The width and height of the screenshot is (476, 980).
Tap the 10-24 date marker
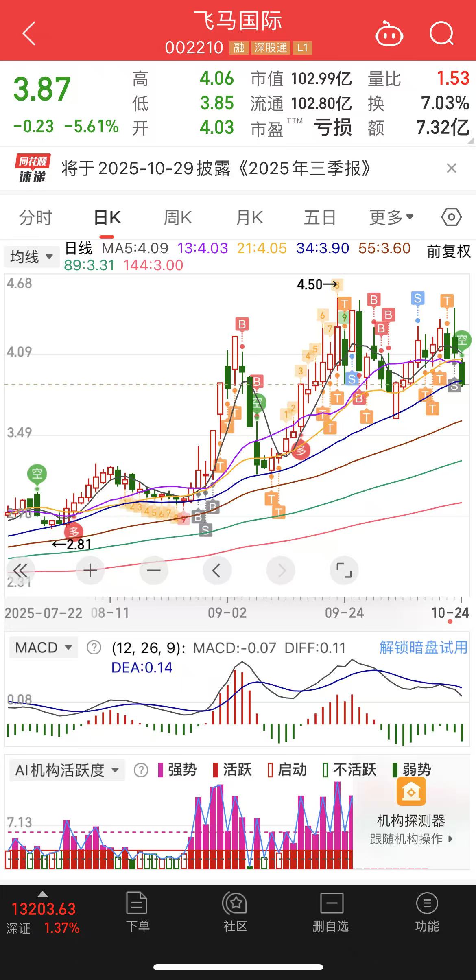coord(450,613)
